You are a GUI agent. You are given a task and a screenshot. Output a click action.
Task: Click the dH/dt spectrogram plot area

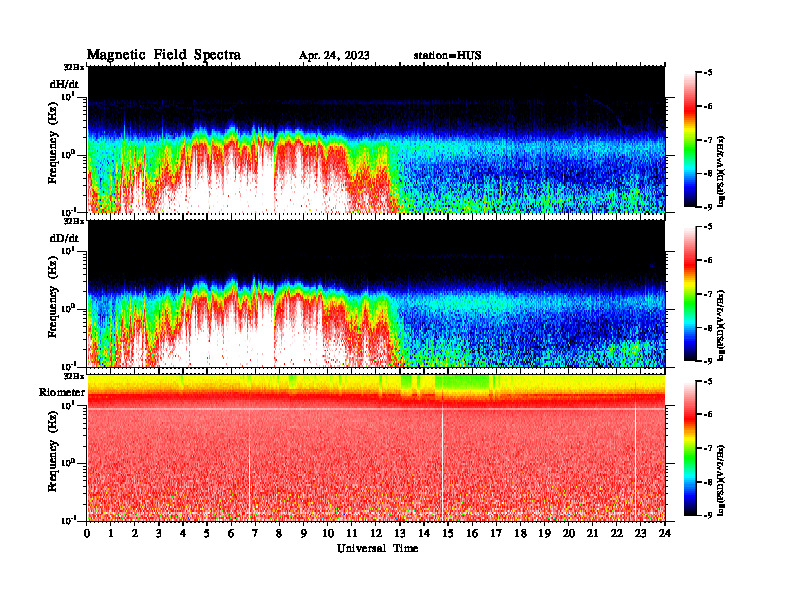click(x=376, y=139)
